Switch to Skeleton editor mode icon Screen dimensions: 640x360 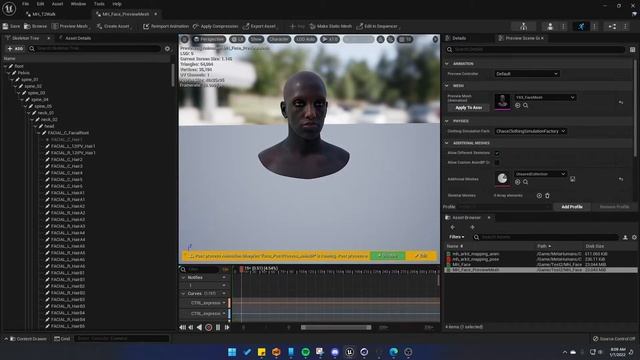[523, 27]
